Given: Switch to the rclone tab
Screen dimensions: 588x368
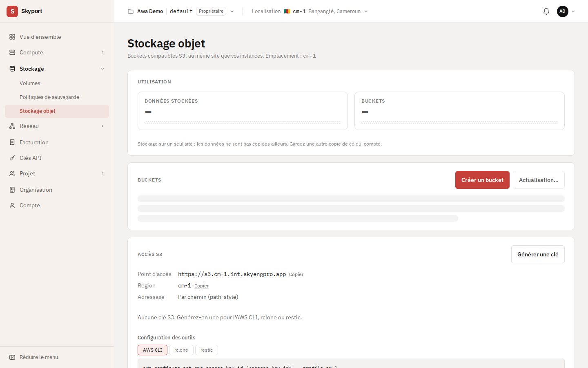Looking at the screenshot, I should pos(181,350).
